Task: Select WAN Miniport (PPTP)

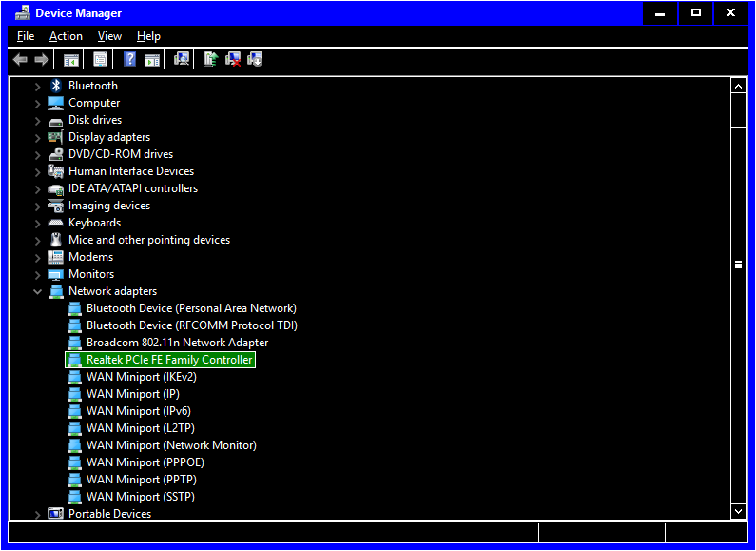Action: 142,480
